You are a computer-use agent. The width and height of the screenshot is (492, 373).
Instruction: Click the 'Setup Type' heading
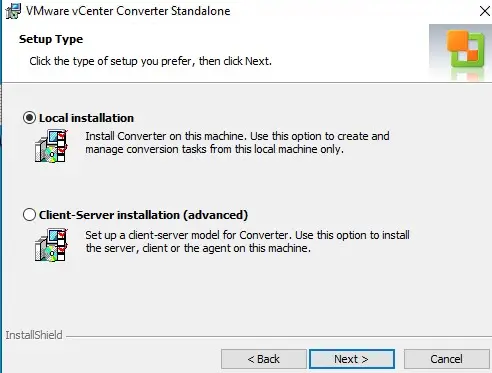pos(51,39)
